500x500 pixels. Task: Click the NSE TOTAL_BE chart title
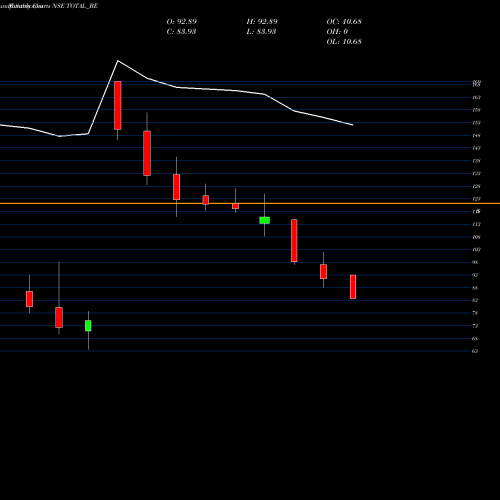(x=75, y=6)
